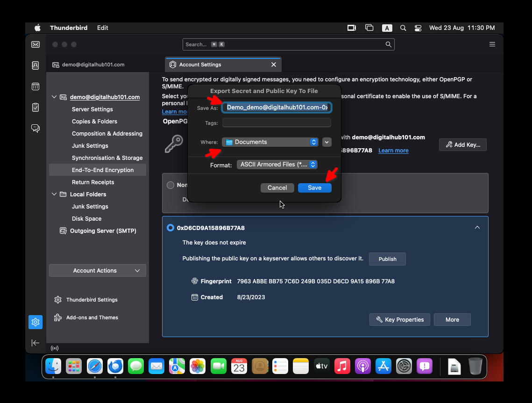
Task: Open Music app from the dock
Action: pyautogui.click(x=342, y=367)
